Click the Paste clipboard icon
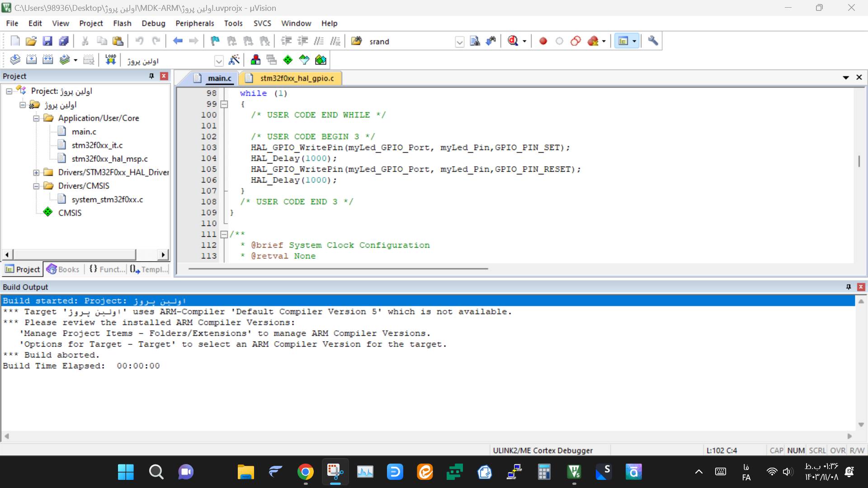This screenshot has height=488, width=868. tap(118, 41)
